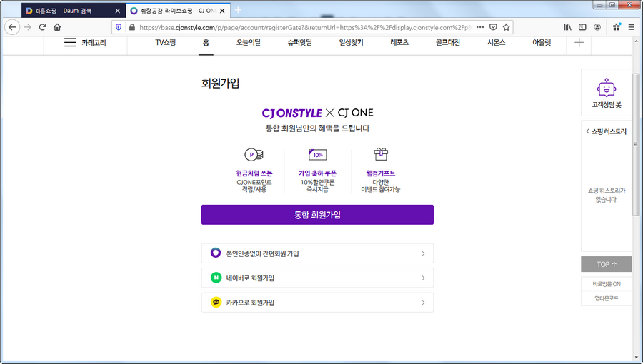Open the tracking protection shield icon

tap(119, 27)
